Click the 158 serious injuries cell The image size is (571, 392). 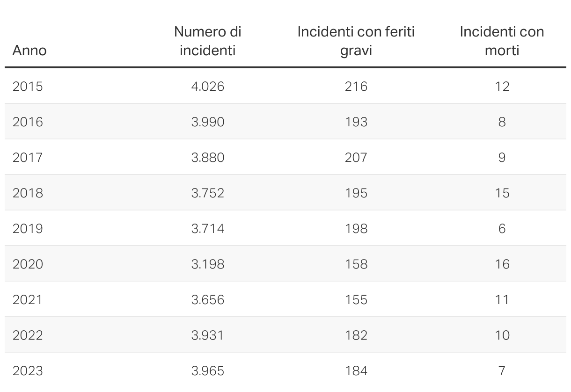356,264
